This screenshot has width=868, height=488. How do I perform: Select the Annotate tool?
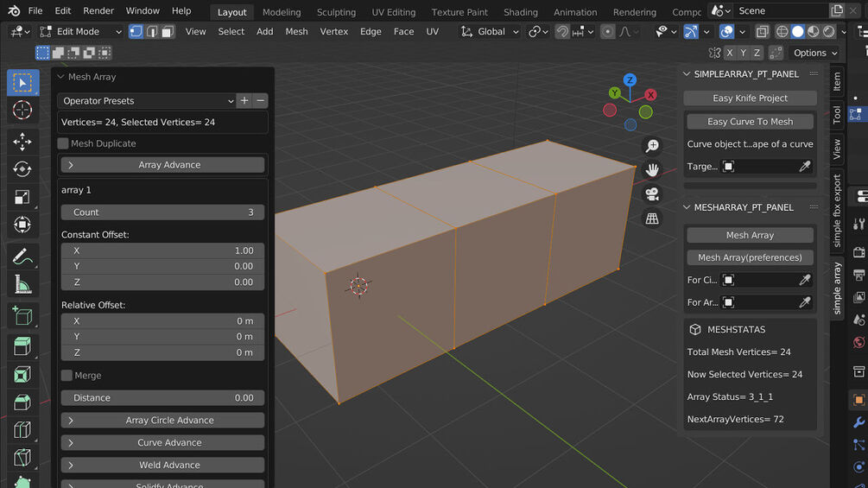(x=22, y=257)
